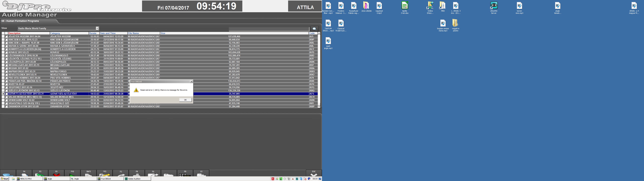Open the Windows Start menu

click(5, 179)
